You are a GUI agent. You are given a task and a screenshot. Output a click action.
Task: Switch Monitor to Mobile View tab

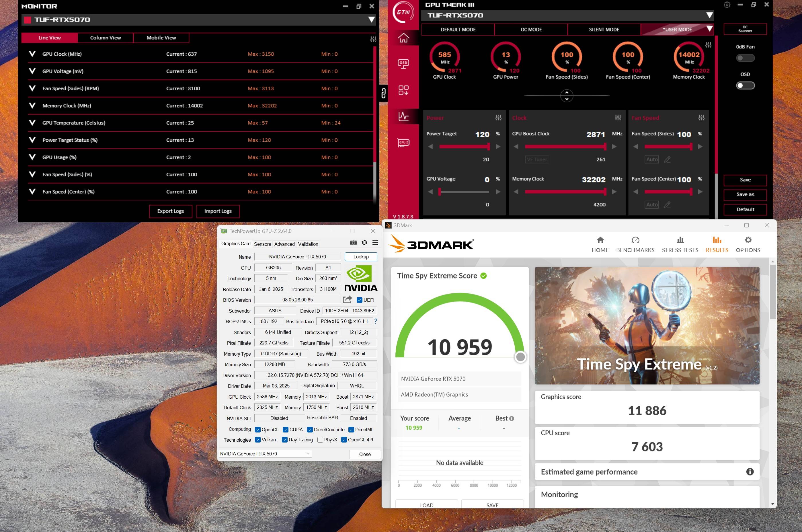point(161,38)
